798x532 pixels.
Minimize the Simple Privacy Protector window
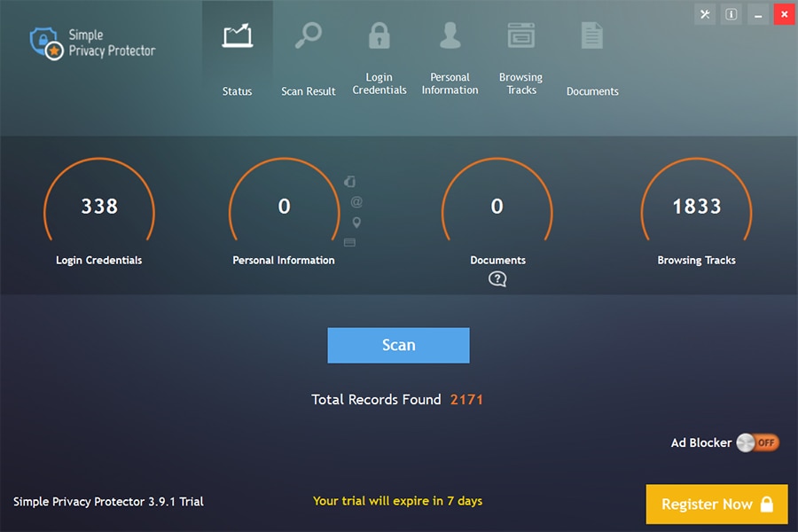[x=758, y=14]
